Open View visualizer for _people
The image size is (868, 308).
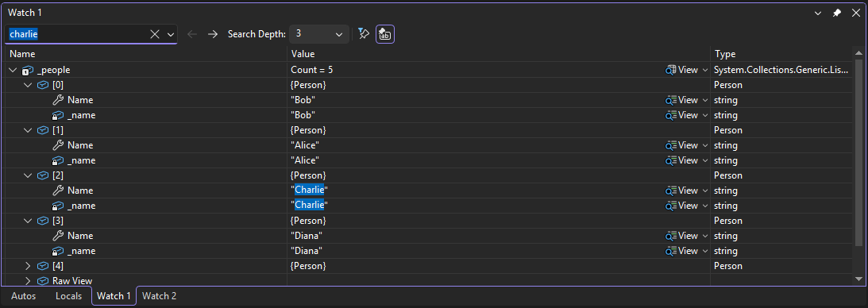[x=681, y=70]
